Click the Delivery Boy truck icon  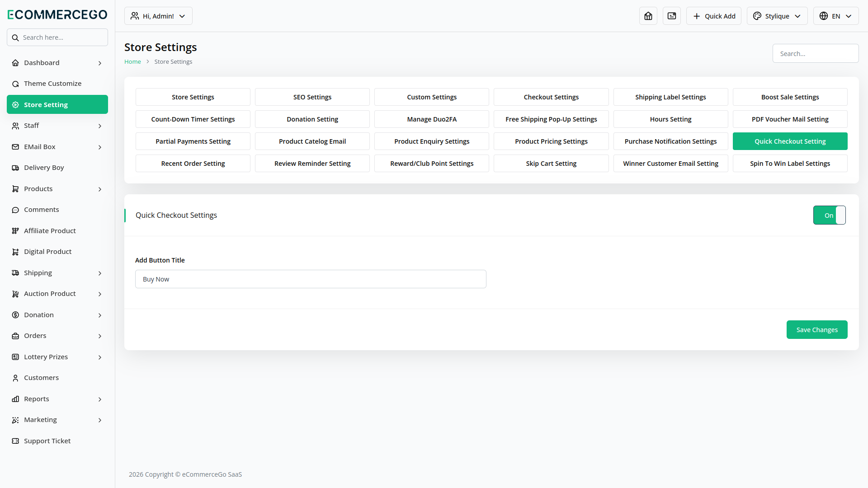click(15, 168)
